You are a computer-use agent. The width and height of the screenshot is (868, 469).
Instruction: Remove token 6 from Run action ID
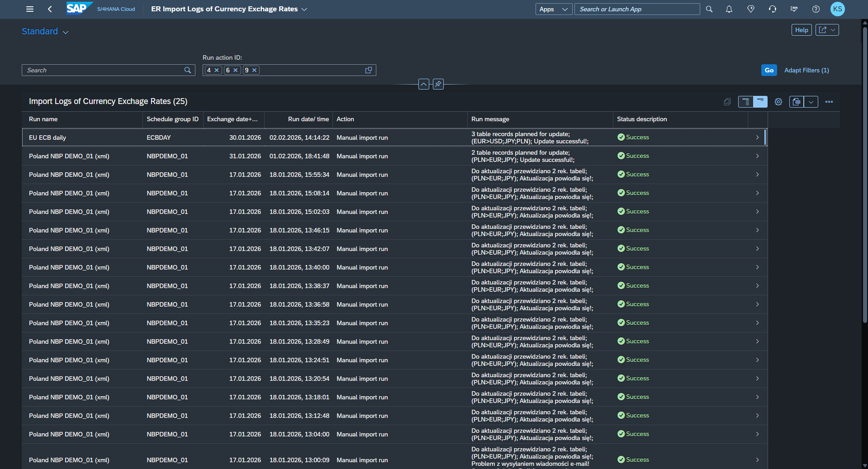(235, 70)
